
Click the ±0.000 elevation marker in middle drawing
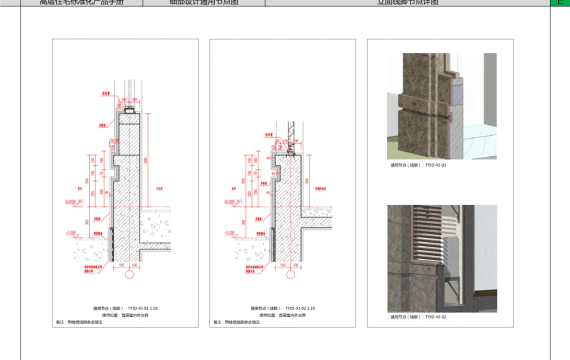(233, 202)
